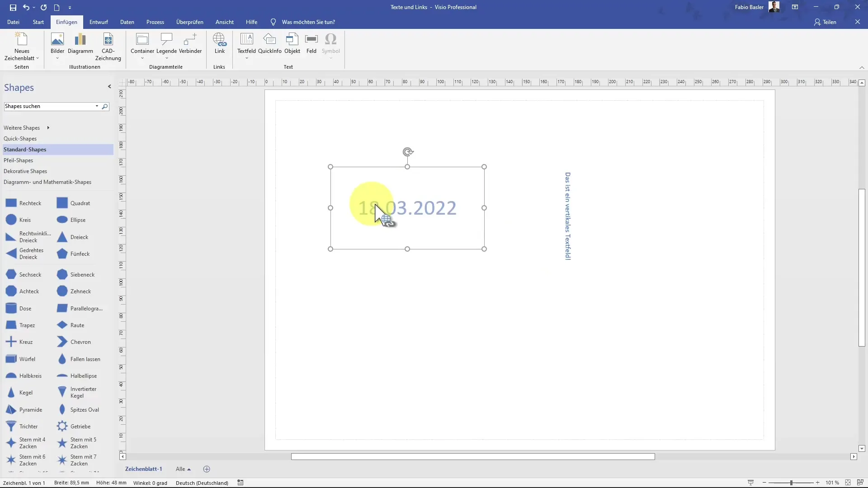
Task: Select the Dreieck shape
Action: pos(72,237)
